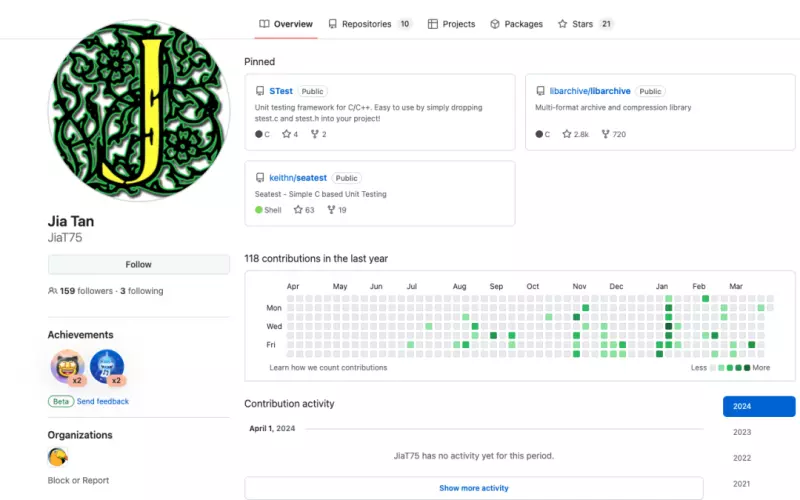
Task: View libarchive stargazers count 2.8k
Action: (576, 134)
